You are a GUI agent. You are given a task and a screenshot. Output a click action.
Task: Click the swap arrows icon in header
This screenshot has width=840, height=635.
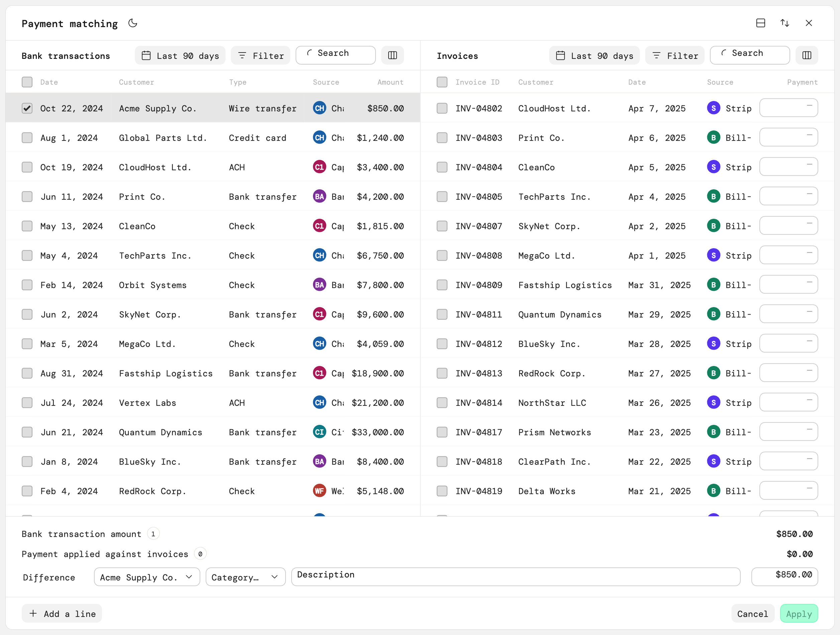[x=784, y=23]
